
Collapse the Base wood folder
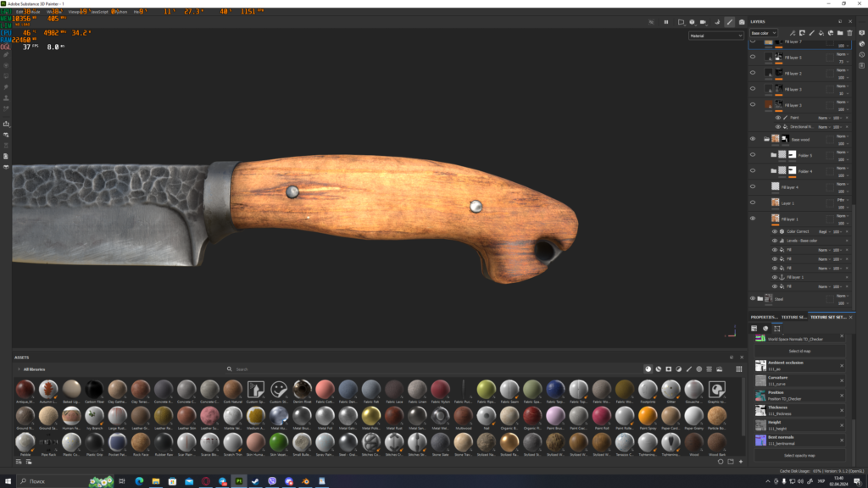coord(766,140)
